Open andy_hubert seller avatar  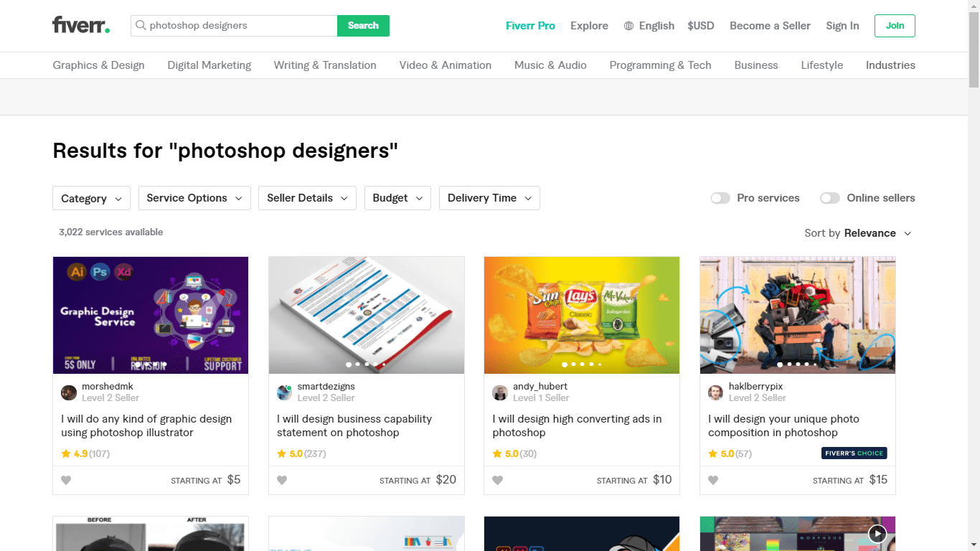click(500, 392)
